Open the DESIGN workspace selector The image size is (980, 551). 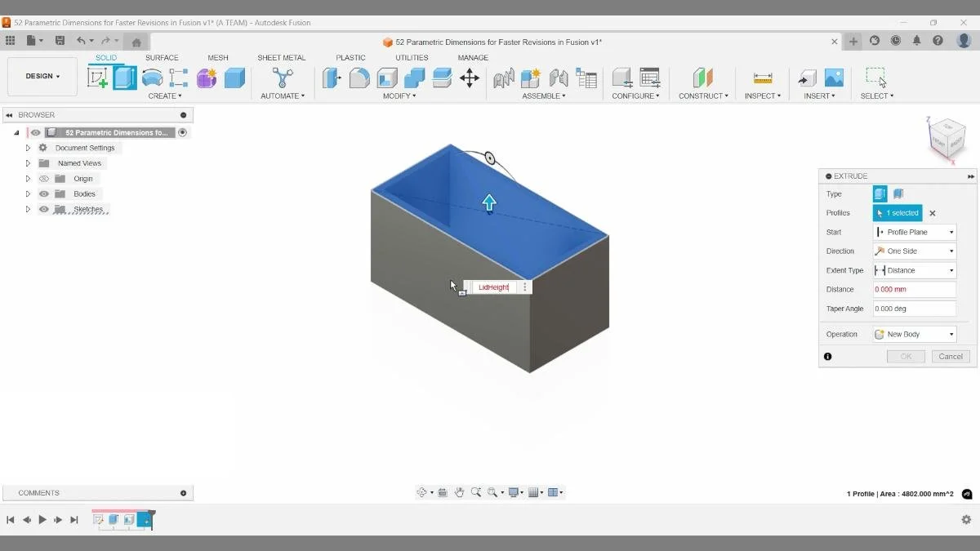(x=42, y=76)
